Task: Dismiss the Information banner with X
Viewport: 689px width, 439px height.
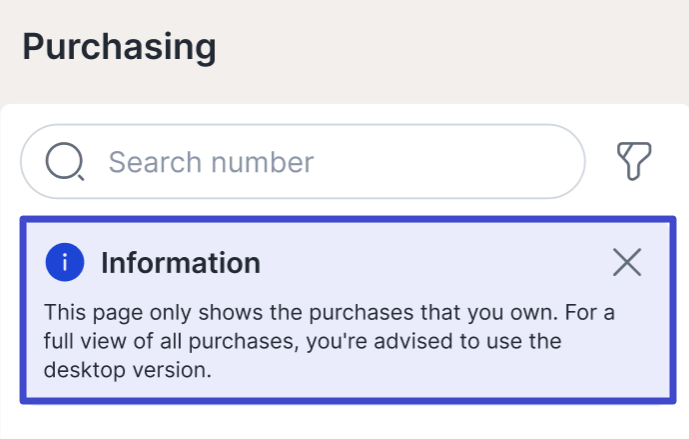Action: coord(627,263)
